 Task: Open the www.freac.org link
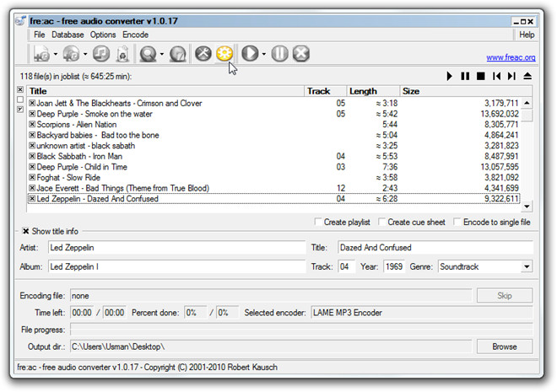pyautogui.click(x=511, y=57)
